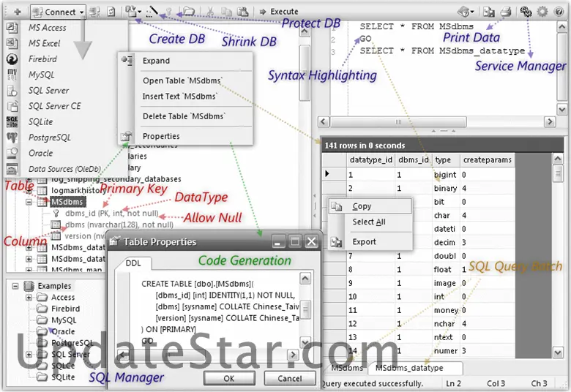Click Cancel in Table Properties dialog
Screen dimensions: 571x392
click(x=289, y=379)
